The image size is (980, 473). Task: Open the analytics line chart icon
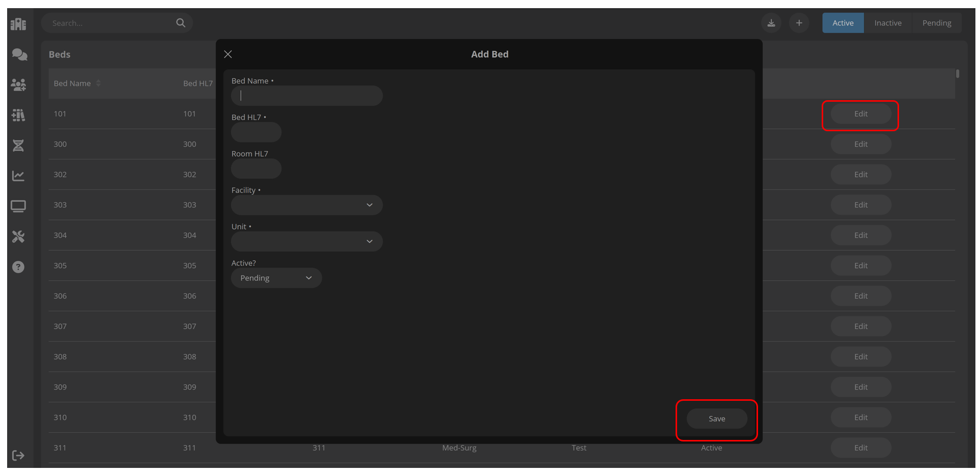[18, 176]
